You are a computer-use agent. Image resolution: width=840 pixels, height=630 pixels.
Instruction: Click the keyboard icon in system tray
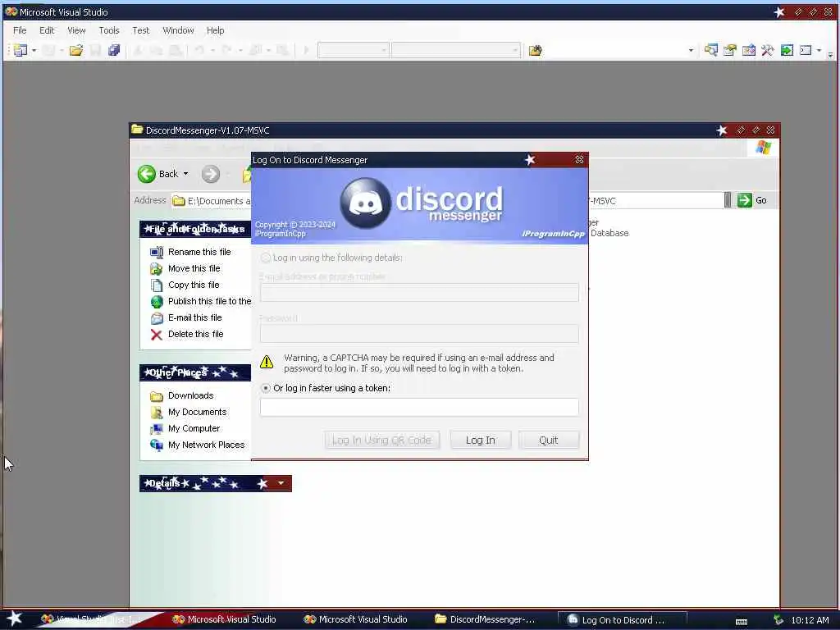(x=742, y=622)
